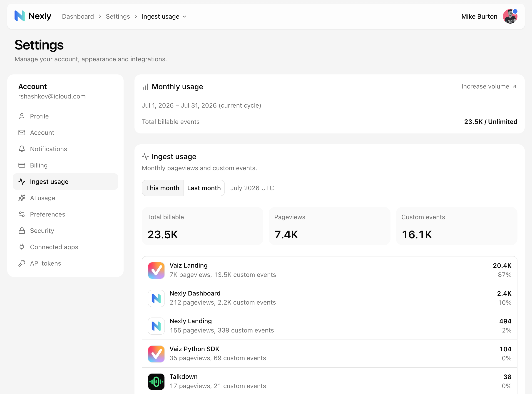Click the Mike Burton user name
The height and width of the screenshot is (394, 532).
click(x=479, y=17)
